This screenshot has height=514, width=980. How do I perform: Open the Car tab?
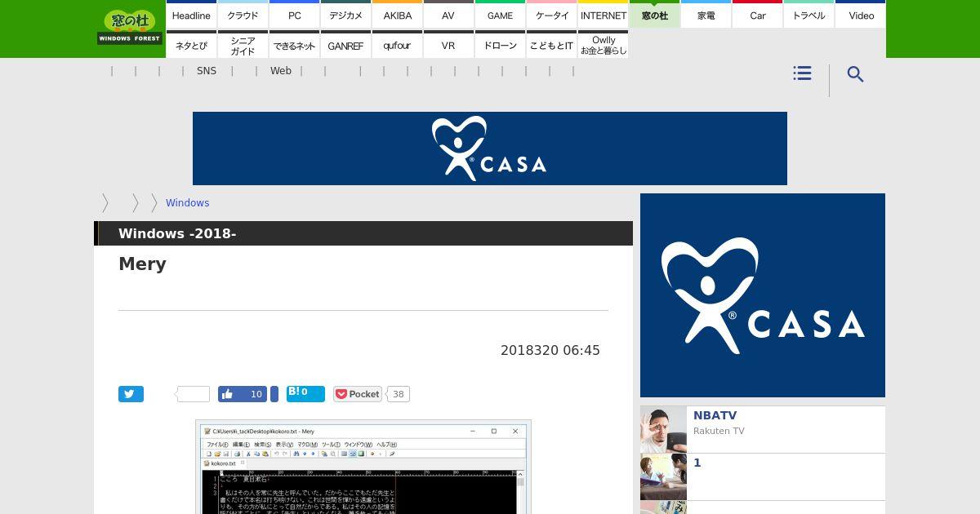click(x=757, y=15)
